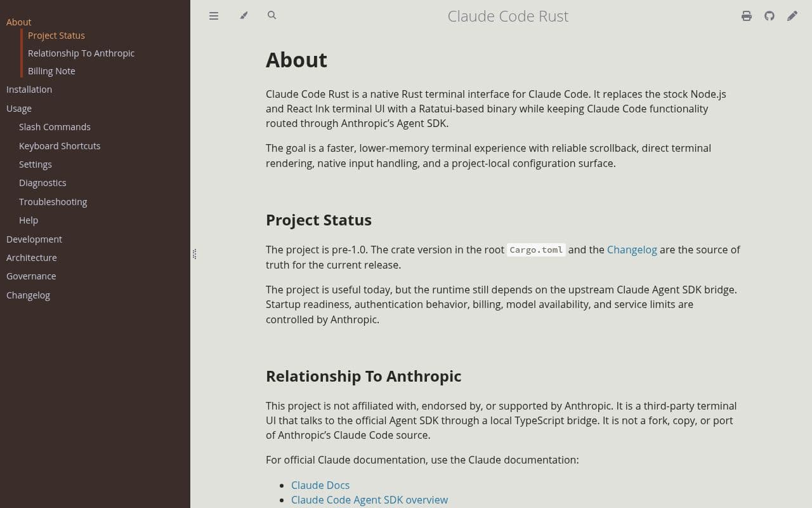The image size is (812, 508).
Task: Open the Development chapter
Action: point(34,239)
